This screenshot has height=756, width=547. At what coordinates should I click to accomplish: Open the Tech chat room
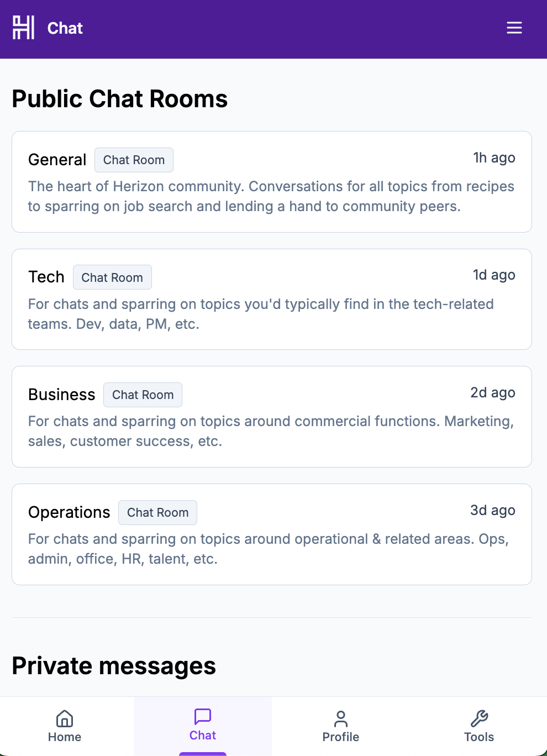point(46,277)
